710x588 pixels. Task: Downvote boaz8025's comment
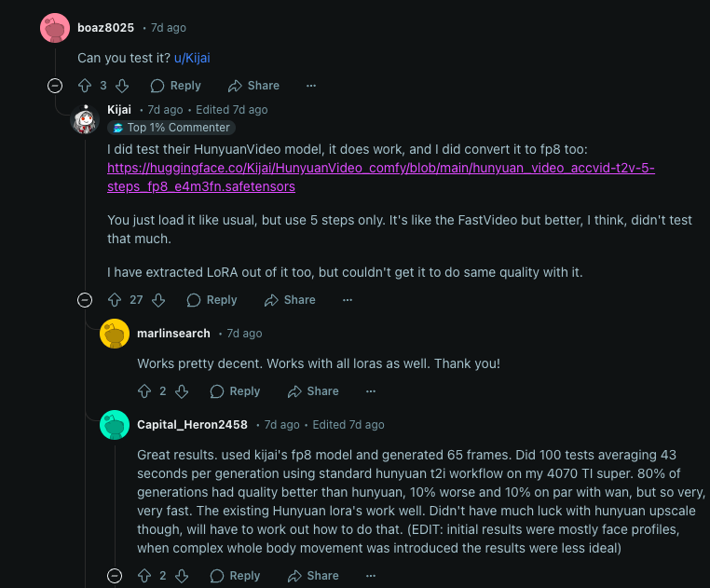click(x=122, y=86)
